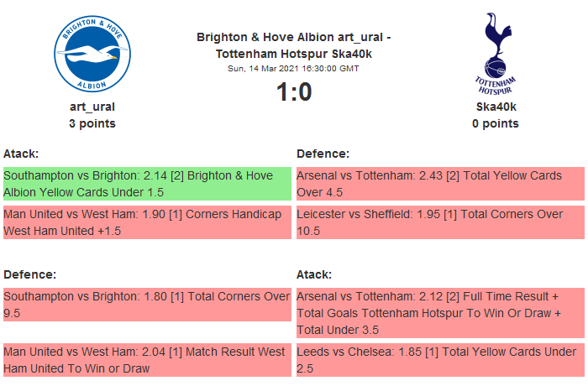Click the Atack heading in Ska40k's column

pos(314,274)
